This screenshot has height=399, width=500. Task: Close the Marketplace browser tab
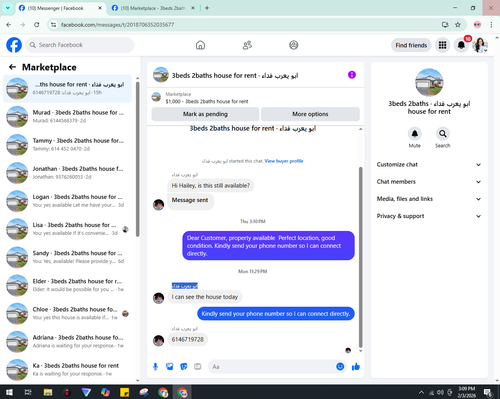coord(193,8)
